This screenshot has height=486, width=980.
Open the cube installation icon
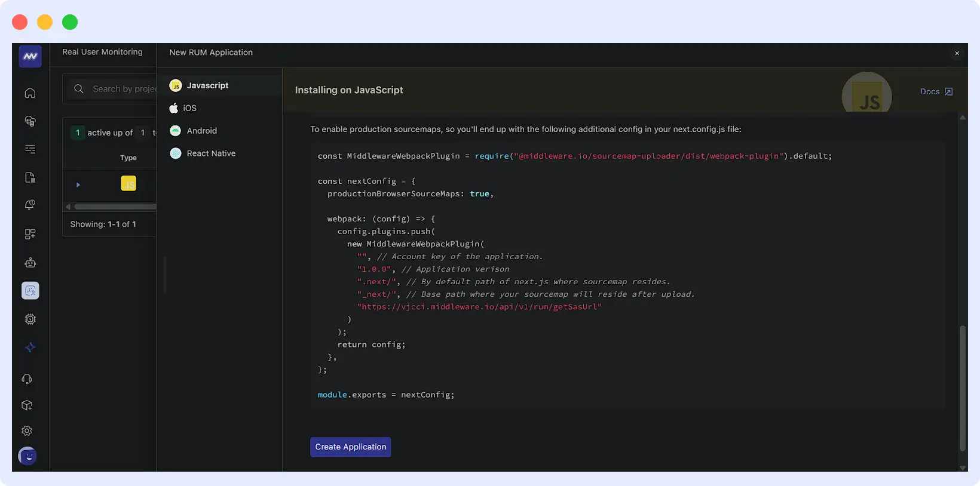27,405
